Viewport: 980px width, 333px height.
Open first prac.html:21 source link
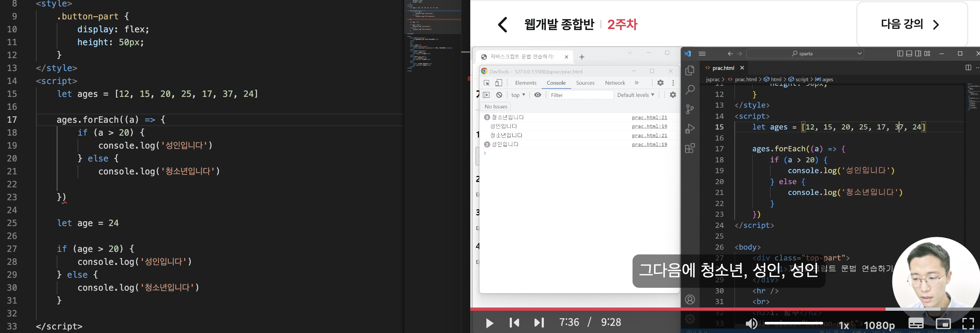point(649,117)
